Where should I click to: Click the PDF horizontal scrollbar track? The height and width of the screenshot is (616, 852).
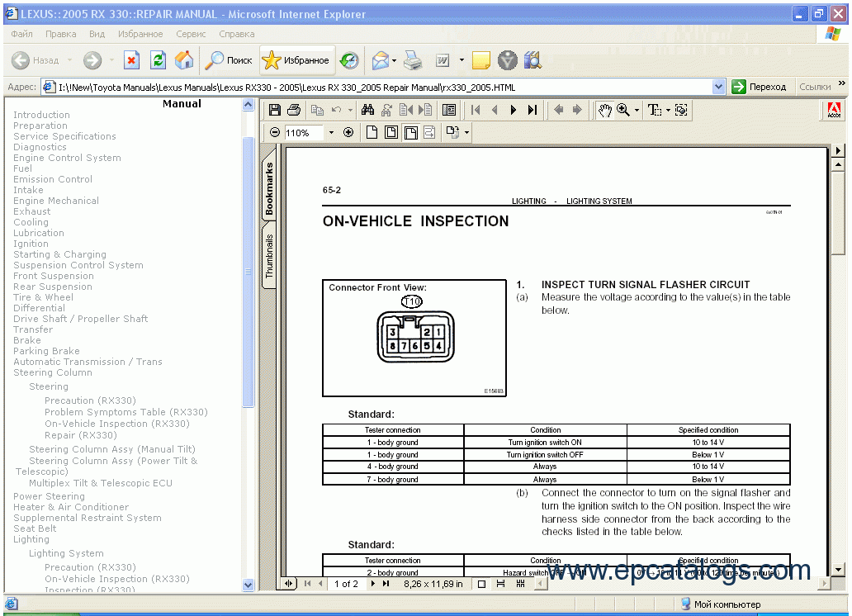pyautogui.click(x=683, y=583)
